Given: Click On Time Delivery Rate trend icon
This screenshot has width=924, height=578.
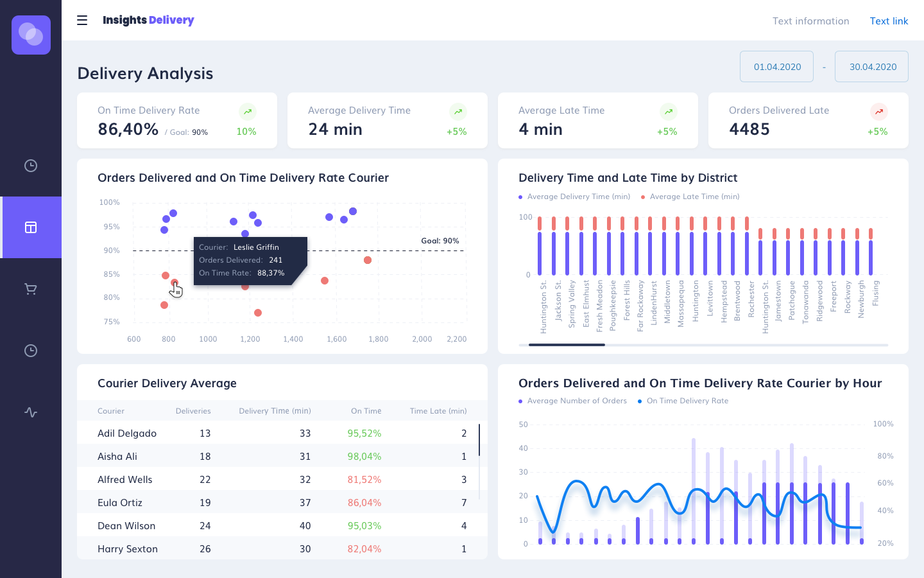Looking at the screenshot, I should [247, 112].
